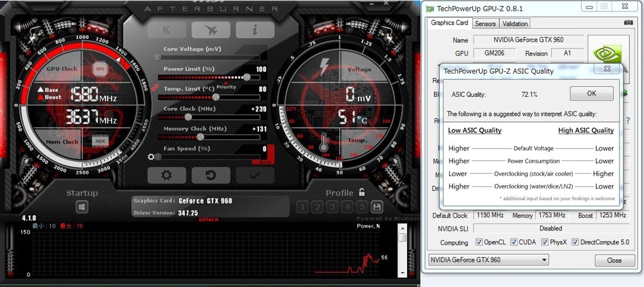Close the ASIC Quality dialog with X

tap(608, 68)
